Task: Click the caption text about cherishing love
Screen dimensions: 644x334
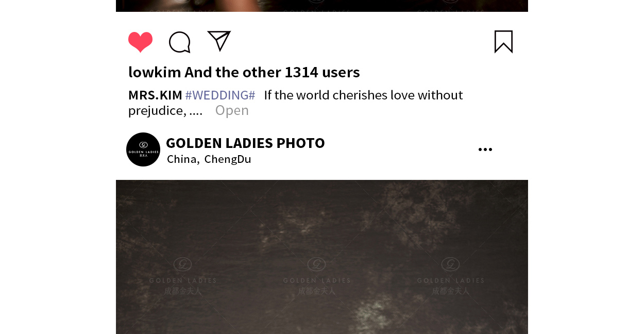Action: (363, 95)
